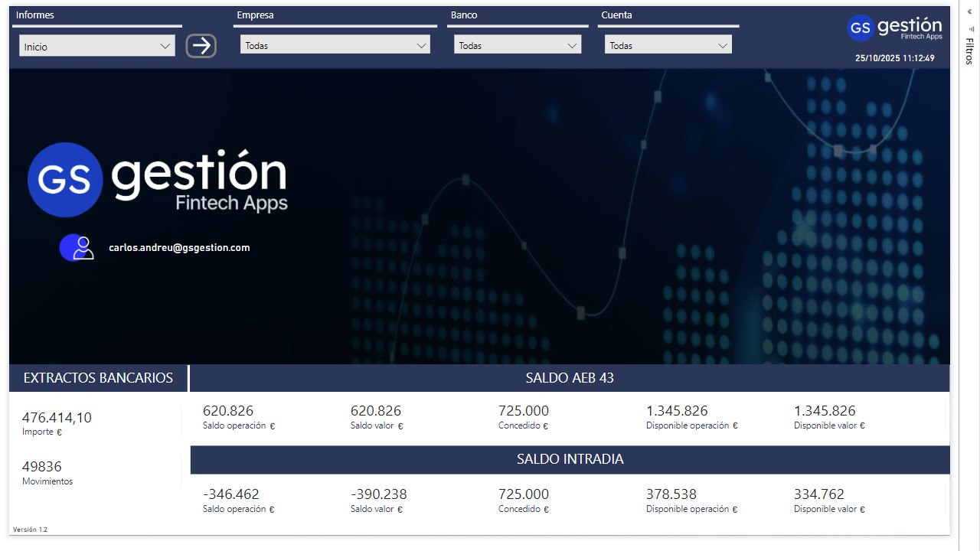Click the Banco slicer title
This screenshot has width=980, height=551.
tap(464, 15)
